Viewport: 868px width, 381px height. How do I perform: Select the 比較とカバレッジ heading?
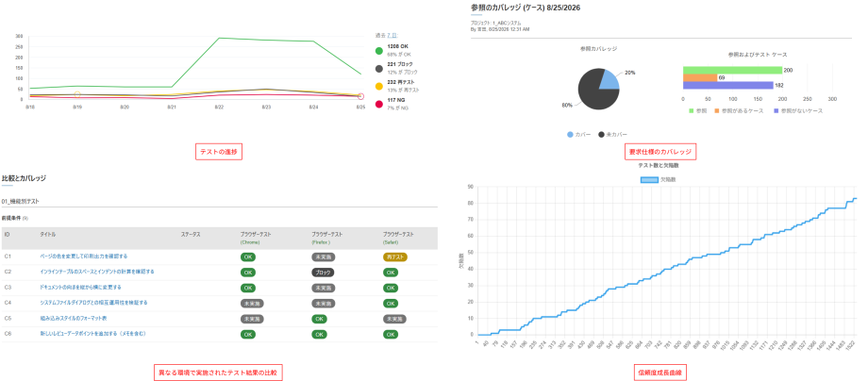[24, 178]
